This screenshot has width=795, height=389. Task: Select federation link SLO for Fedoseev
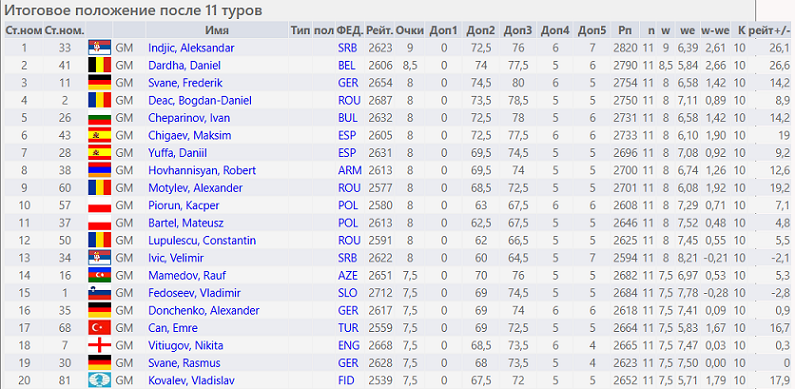click(347, 293)
